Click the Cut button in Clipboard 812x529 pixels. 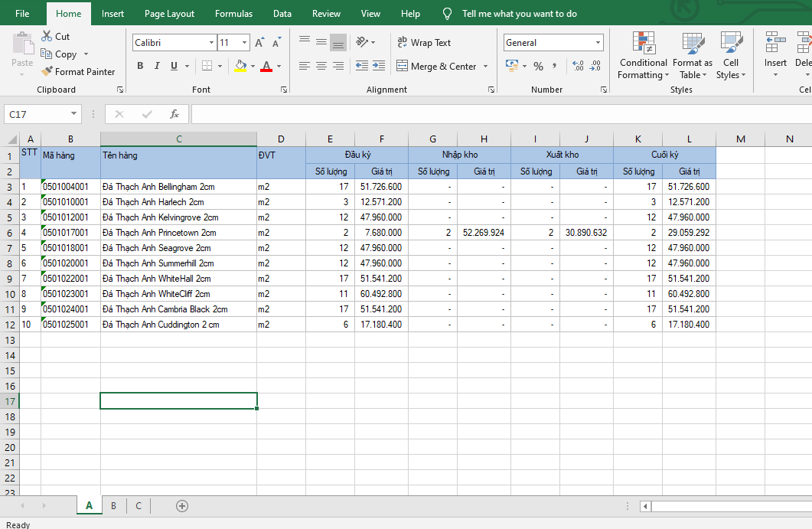[x=55, y=36]
